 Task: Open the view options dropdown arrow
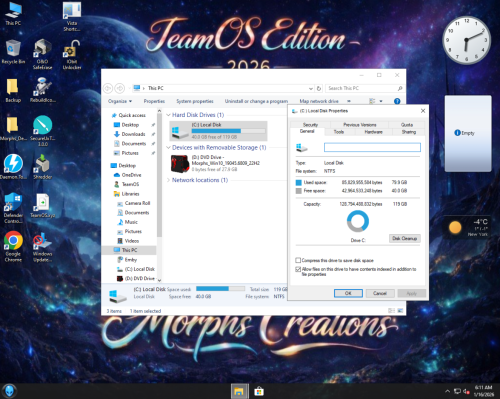tap(381, 101)
